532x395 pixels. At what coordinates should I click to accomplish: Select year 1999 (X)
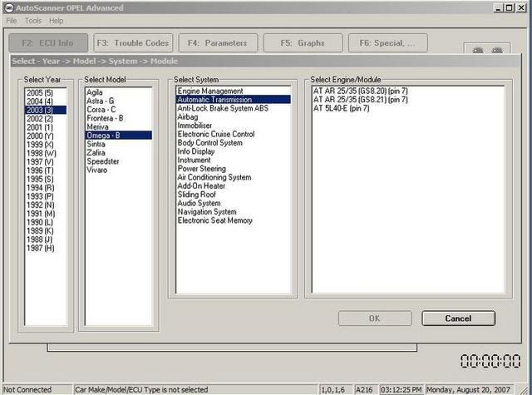[46, 145]
